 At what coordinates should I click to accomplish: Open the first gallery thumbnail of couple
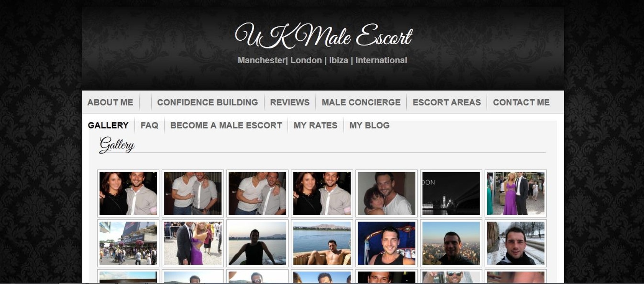(128, 193)
